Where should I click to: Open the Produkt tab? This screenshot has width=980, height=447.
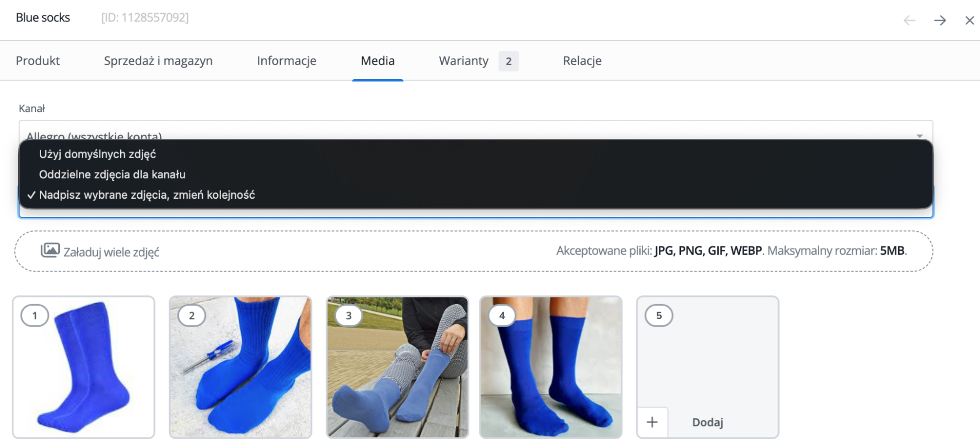tap(38, 61)
